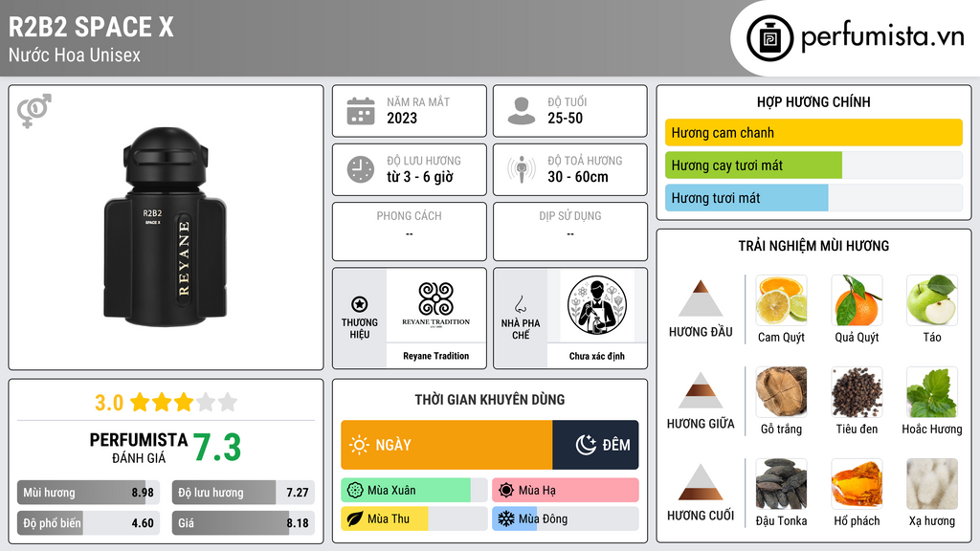Viewport: 980px width, 551px height.
Task: Click the moon icon in the Đêm bar
Action: tap(586, 445)
